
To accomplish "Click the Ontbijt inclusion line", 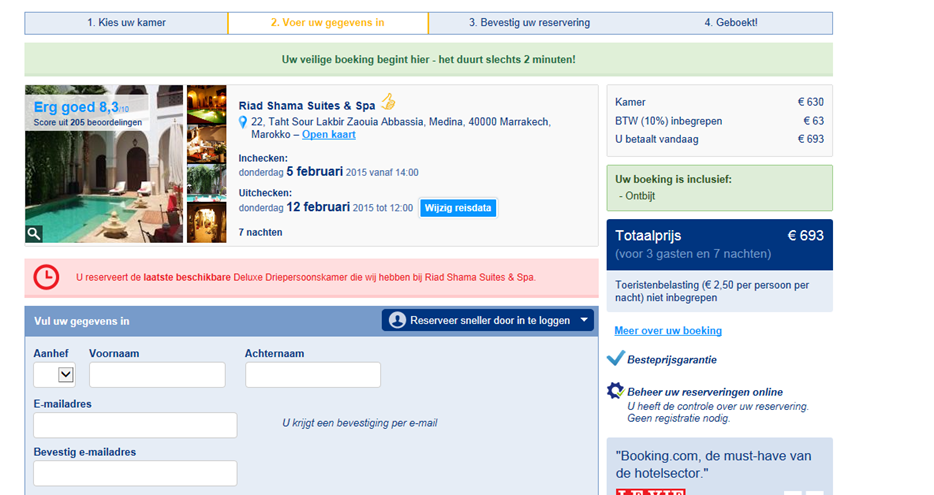I will click(x=637, y=196).
